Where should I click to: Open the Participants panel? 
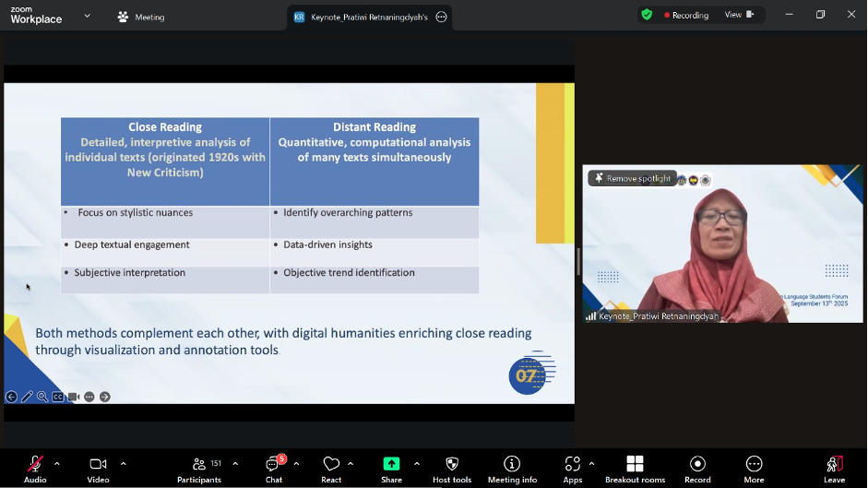[x=199, y=464]
